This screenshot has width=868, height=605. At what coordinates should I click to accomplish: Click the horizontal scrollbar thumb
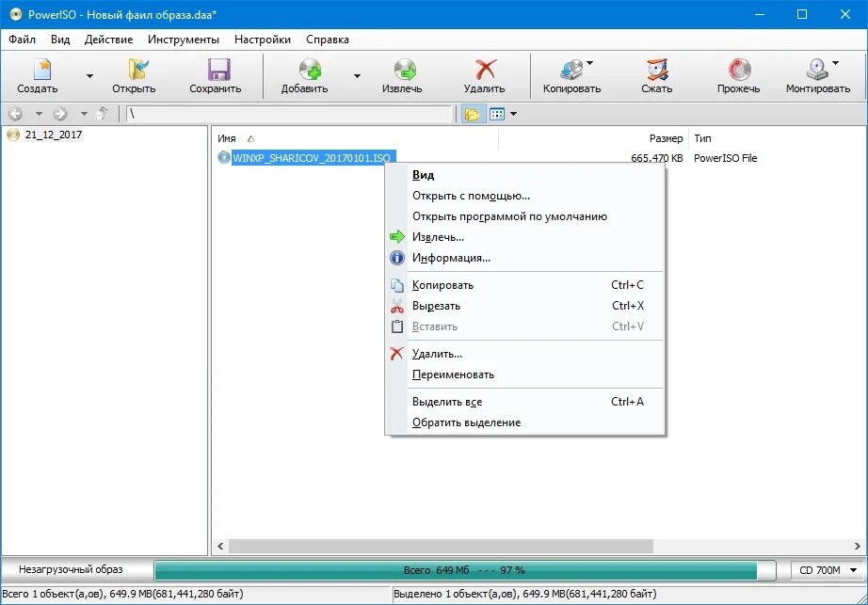click(441, 547)
